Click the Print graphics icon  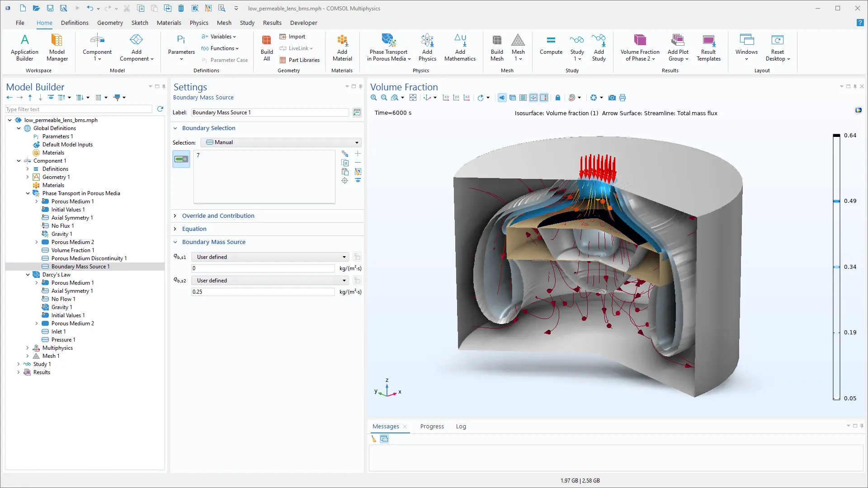[623, 98]
